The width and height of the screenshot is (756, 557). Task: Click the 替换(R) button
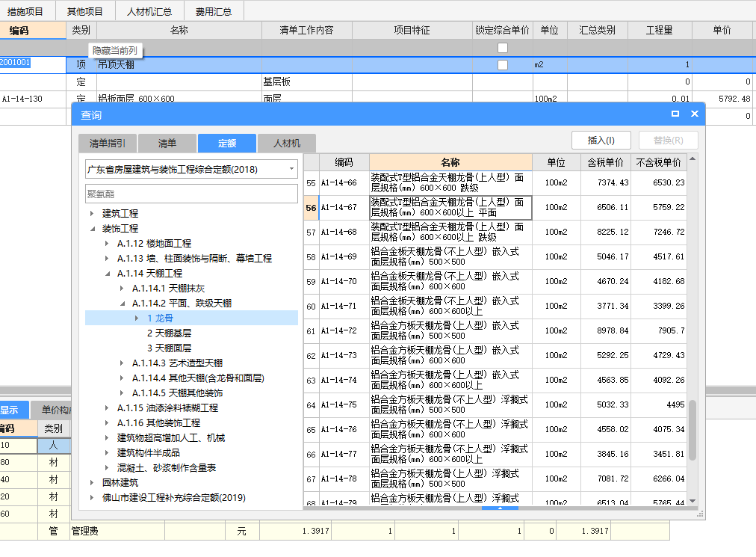click(669, 141)
